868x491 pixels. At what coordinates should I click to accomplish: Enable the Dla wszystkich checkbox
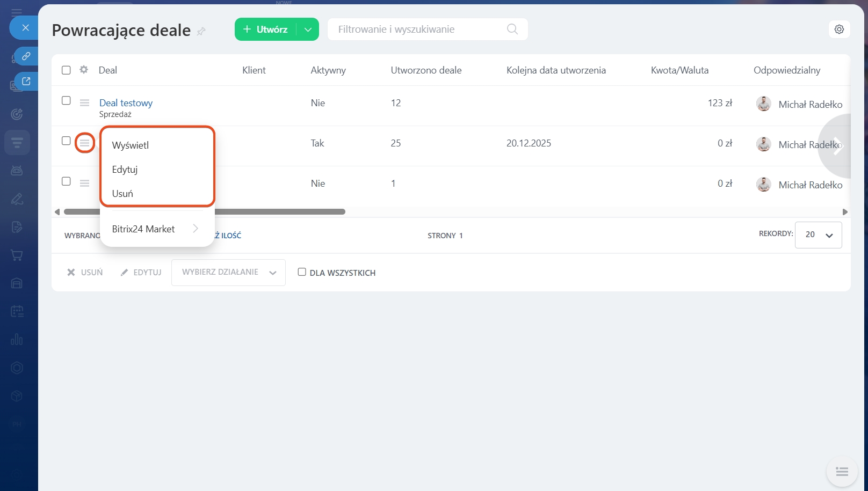tap(302, 272)
